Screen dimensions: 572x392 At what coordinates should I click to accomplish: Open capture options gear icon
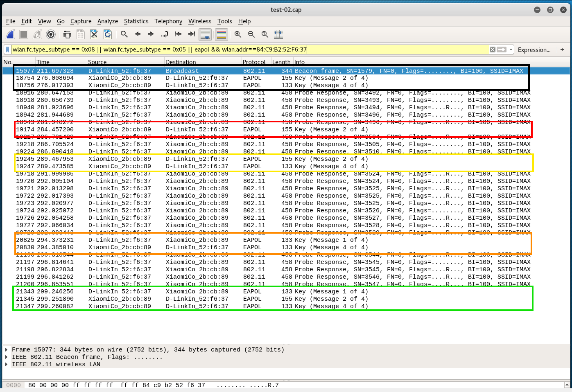click(x=51, y=35)
